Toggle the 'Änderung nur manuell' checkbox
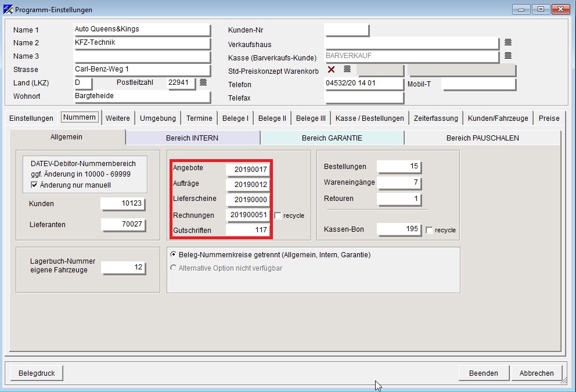Screen dimensions: 576x392 (34, 185)
